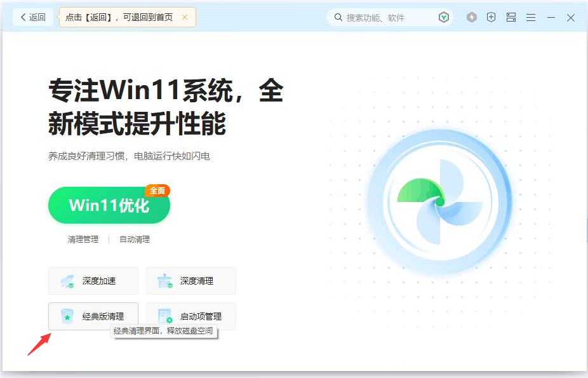Launch 深度清理 tool
588x378 pixels.
pyautogui.click(x=191, y=281)
